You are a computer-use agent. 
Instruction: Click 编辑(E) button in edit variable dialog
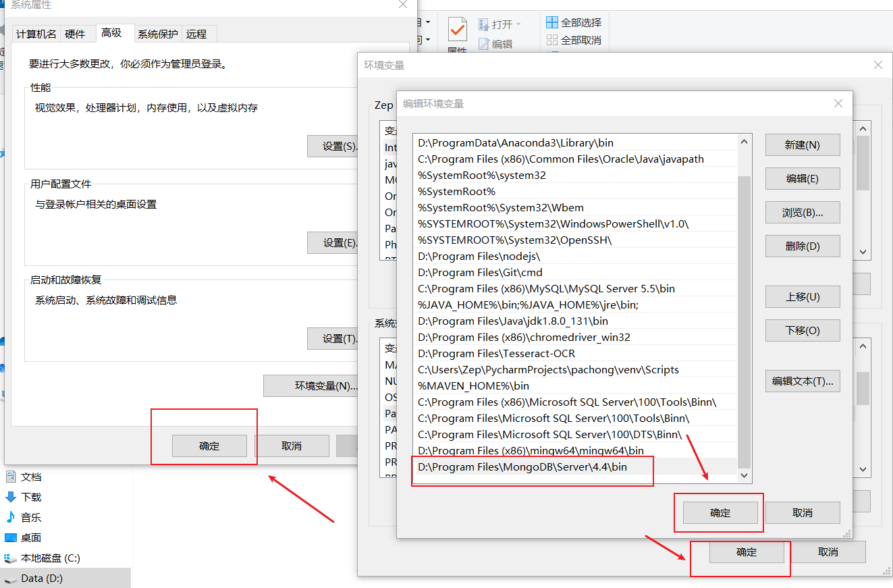click(x=803, y=178)
